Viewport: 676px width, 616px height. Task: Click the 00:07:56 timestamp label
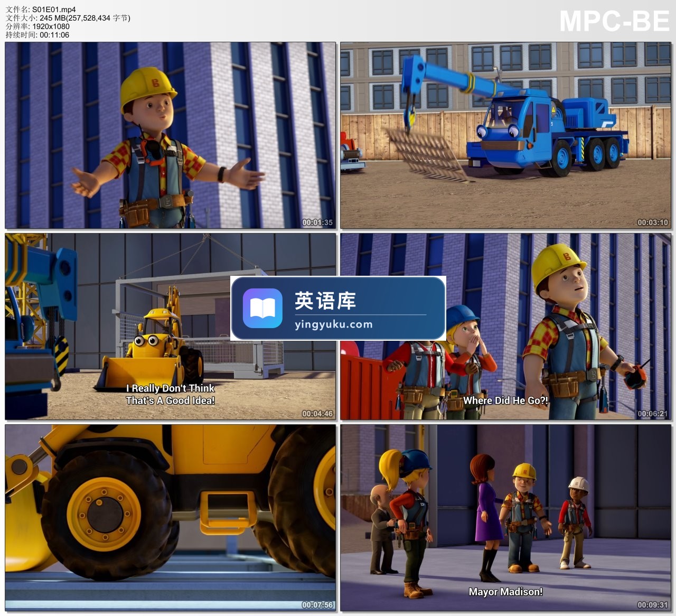[x=317, y=605]
